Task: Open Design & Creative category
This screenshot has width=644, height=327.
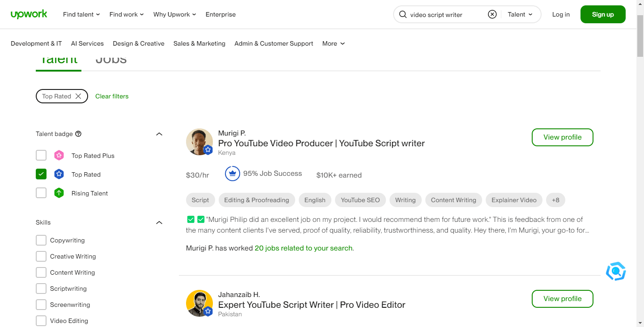Action: 139,43
